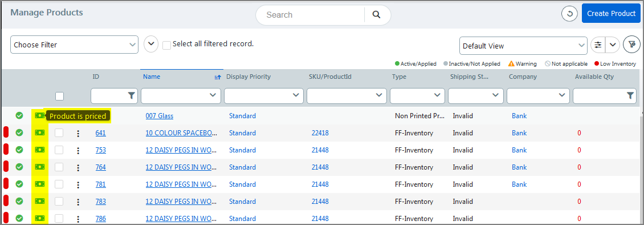
Task: Click the Create Product button
Action: point(611,14)
